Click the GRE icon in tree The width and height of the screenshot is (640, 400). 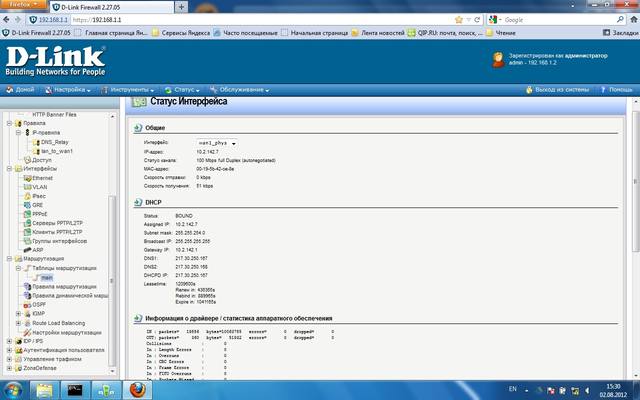pos(27,205)
